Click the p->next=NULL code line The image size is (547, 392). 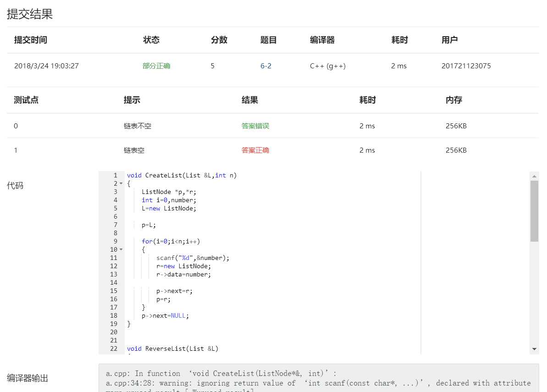pyautogui.click(x=165, y=316)
